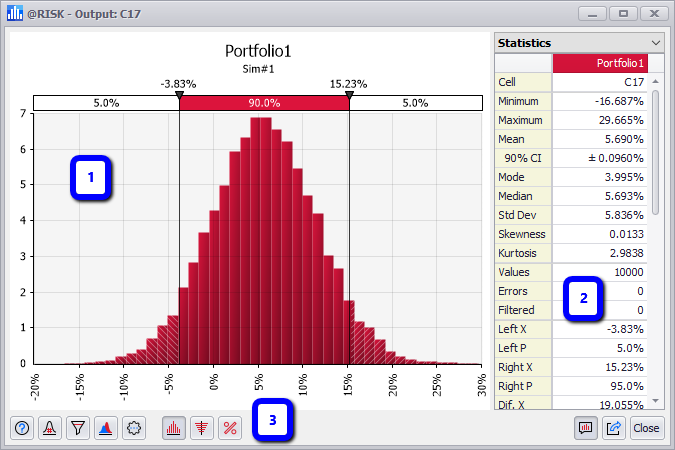The height and width of the screenshot is (450, 675).
Task: Click the percent scatter graph icon
Action: (229, 428)
